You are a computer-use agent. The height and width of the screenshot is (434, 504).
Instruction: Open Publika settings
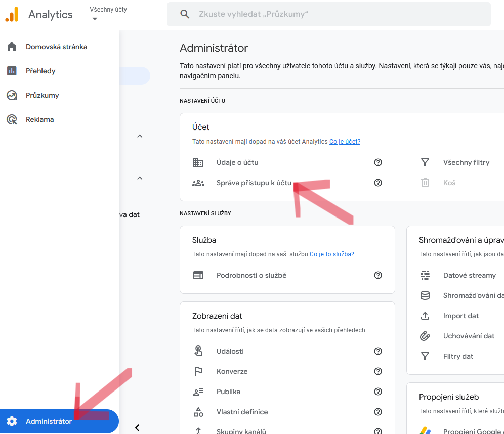point(228,392)
